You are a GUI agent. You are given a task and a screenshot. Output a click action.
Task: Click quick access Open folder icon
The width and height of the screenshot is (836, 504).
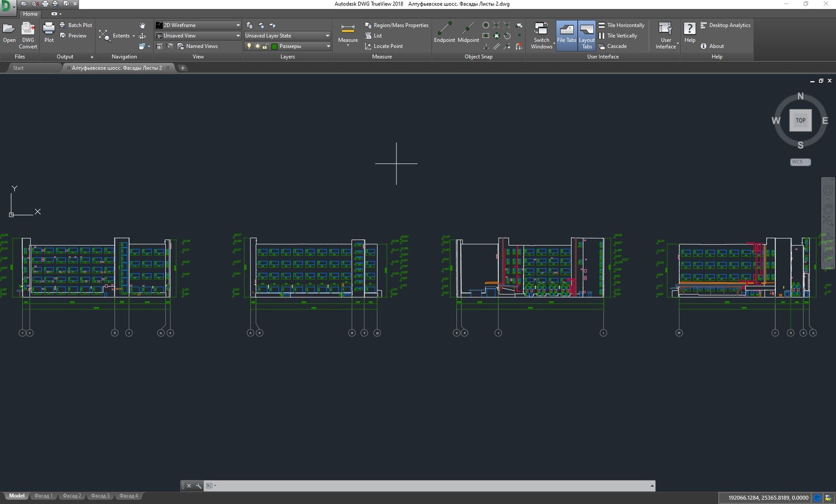coord(24,4)
